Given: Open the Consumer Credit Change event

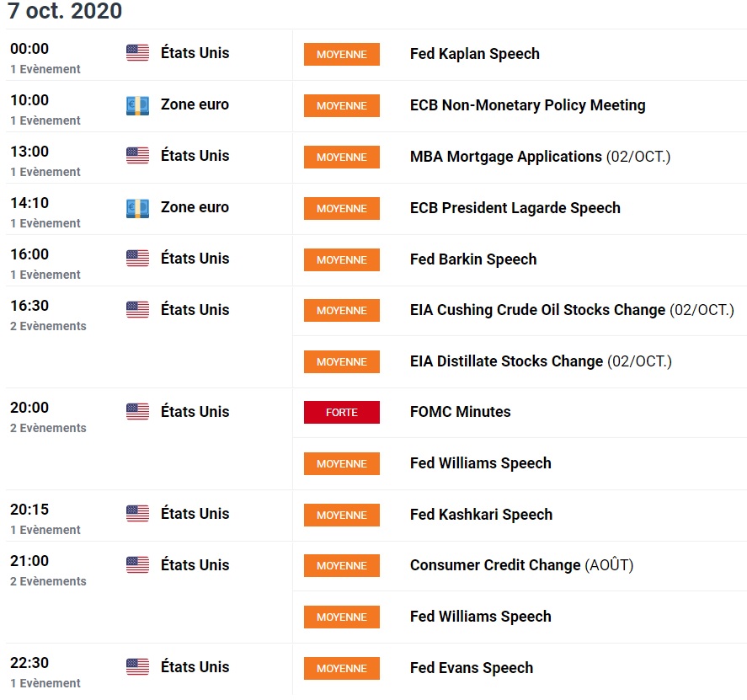Looking at the screenshot, I should click(x=495, y=565).
